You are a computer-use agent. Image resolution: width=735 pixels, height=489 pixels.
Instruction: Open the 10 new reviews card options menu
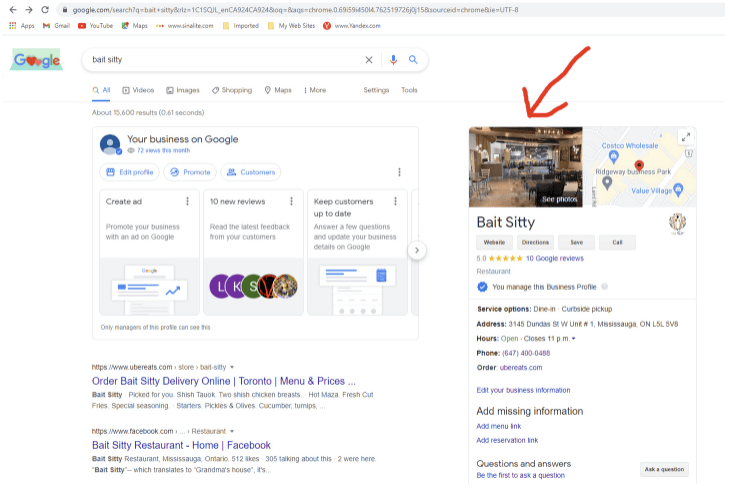pos(292,201)
